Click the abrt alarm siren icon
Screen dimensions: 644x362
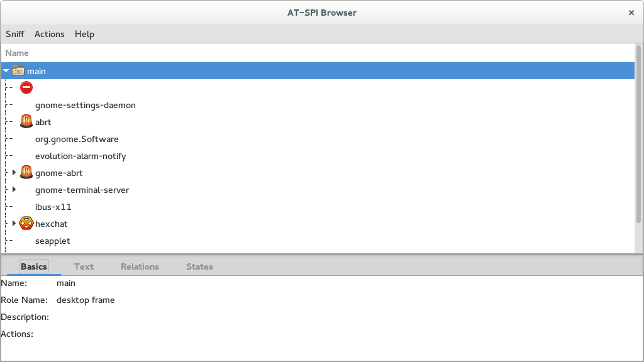point(26,121)
